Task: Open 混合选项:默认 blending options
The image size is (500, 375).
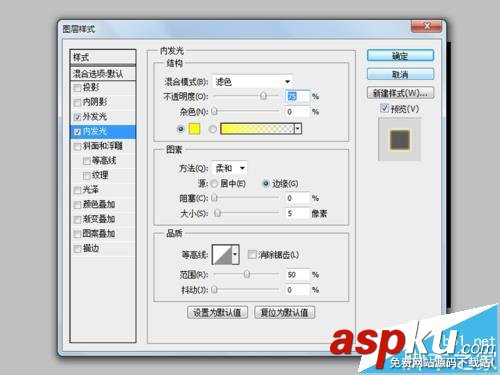Action: (103, 74)
